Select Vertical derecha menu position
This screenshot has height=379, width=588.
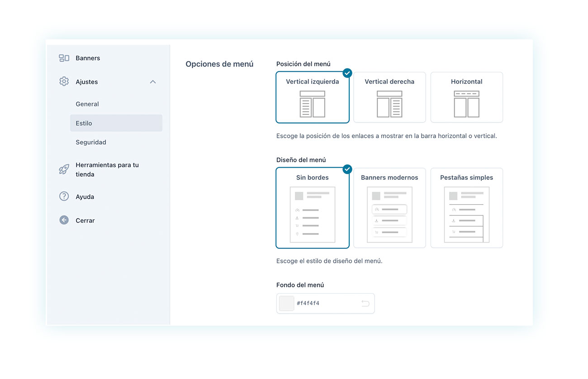389,97
